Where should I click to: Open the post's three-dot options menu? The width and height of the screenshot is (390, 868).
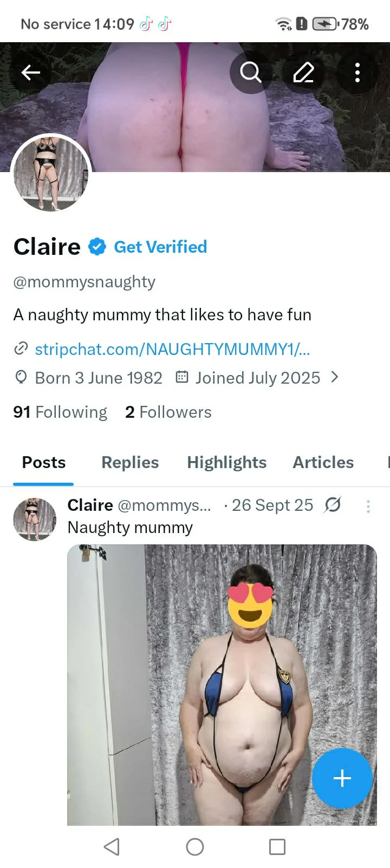pos(368,506)
